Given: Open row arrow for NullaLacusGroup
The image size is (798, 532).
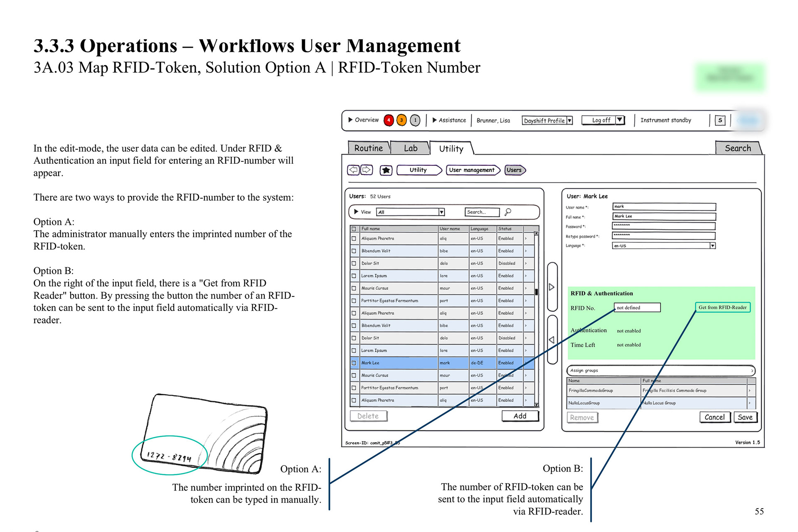Looking at the screenshot, I should (x=750, y=403).
